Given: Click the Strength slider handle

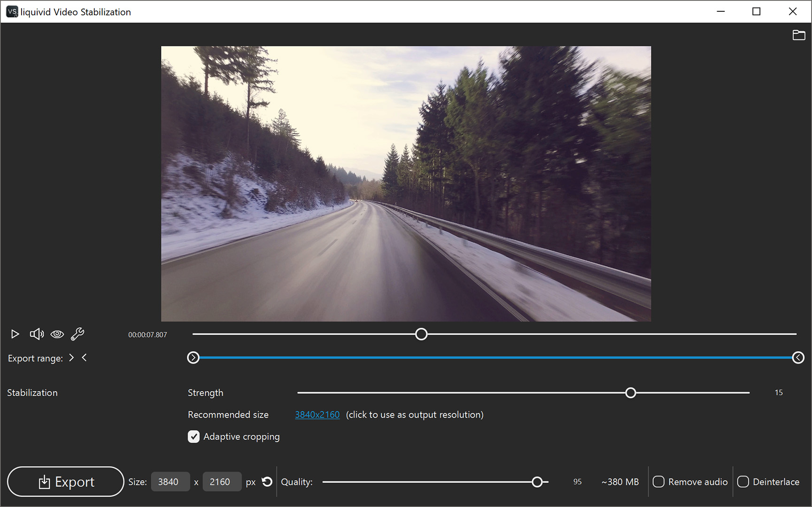Looking at the screenshot, I should click(x=631, y=392).
